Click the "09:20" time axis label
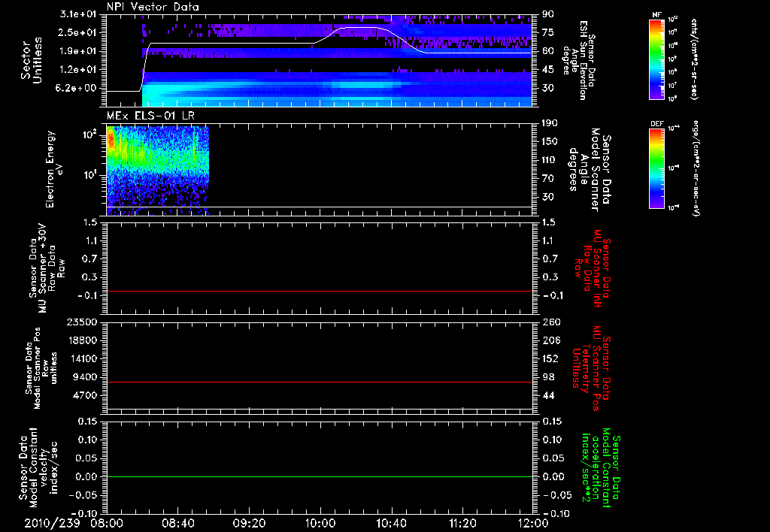Image resolution: width=770 pixels, height=532 pixels. point(249,523)
